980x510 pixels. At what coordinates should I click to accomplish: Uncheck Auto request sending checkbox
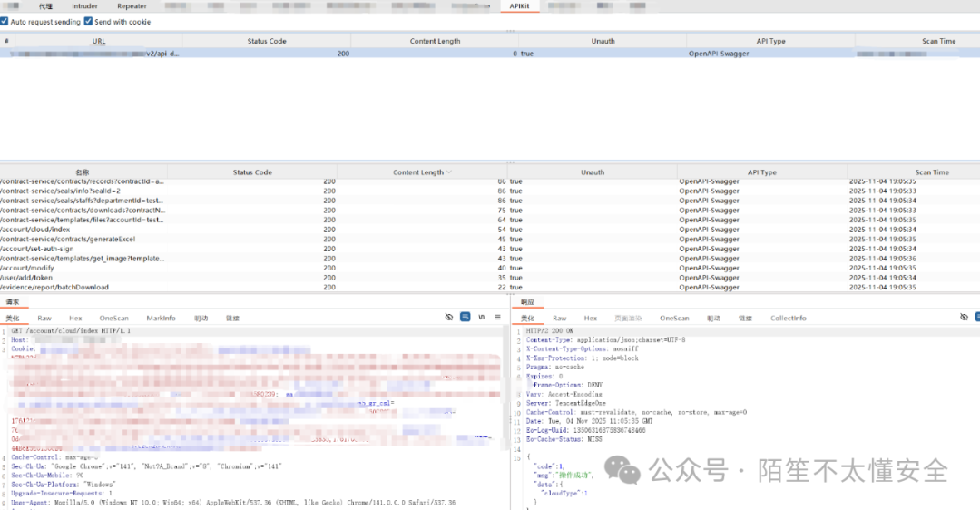click(x=5, y=21)
